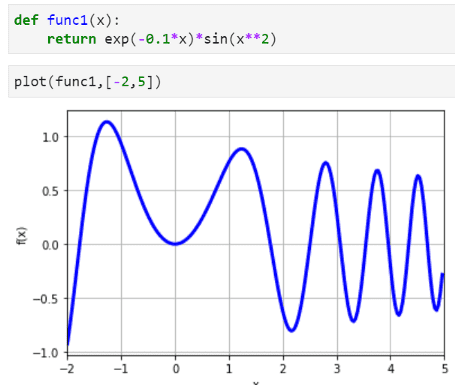Click the 1.0 tick label on the y-axis

coord(50,137)
